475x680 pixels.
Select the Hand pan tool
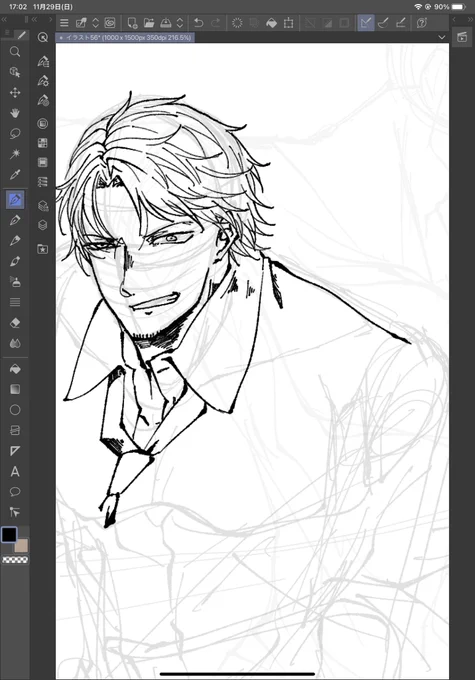coord(15,113)
